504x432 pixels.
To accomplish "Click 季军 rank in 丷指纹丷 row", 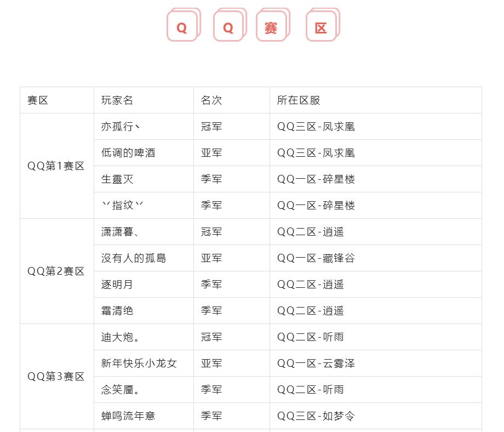I will pos(211,206).
